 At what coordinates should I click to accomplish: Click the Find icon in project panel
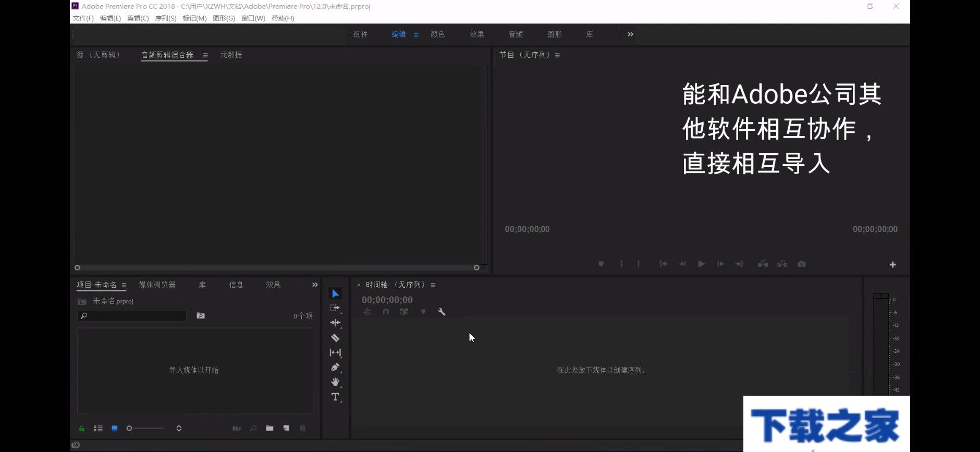[253, 429]
